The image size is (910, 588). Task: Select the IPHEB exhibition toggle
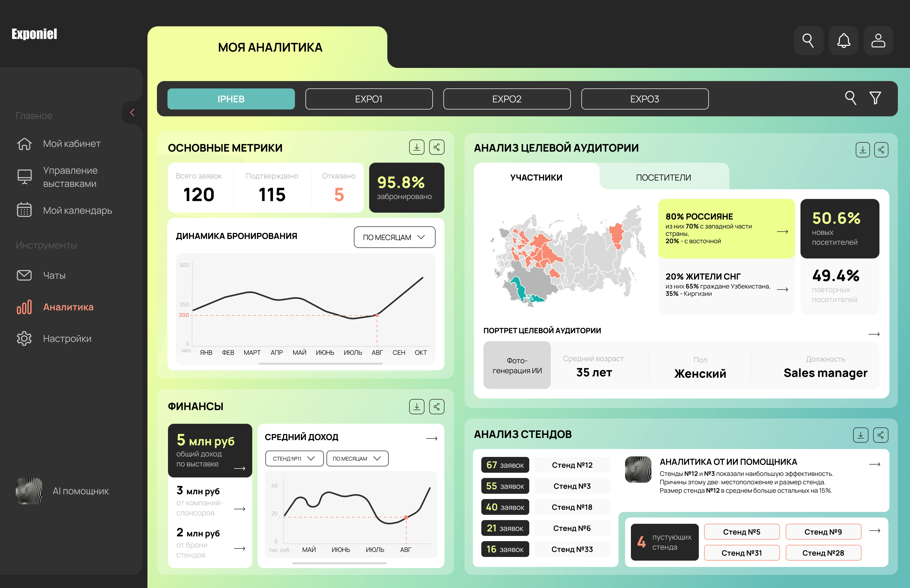(x=231, y=99)
